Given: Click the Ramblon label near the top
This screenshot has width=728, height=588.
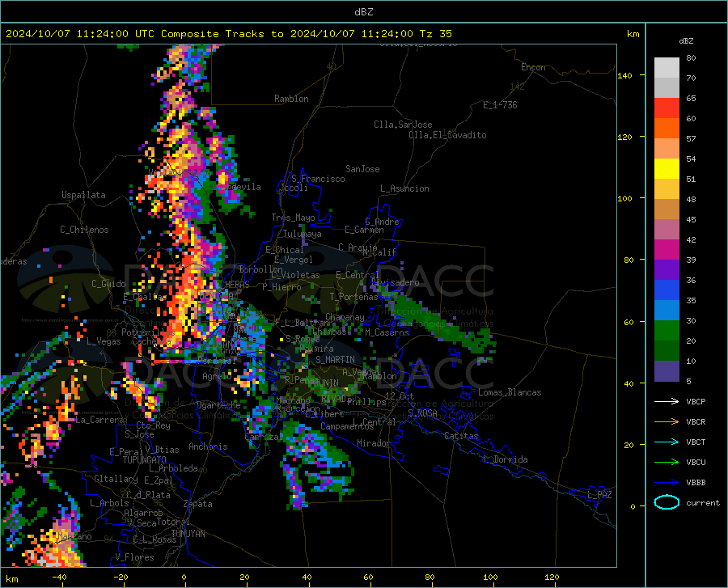Looking at the screenshot, I should pos(291,99).
